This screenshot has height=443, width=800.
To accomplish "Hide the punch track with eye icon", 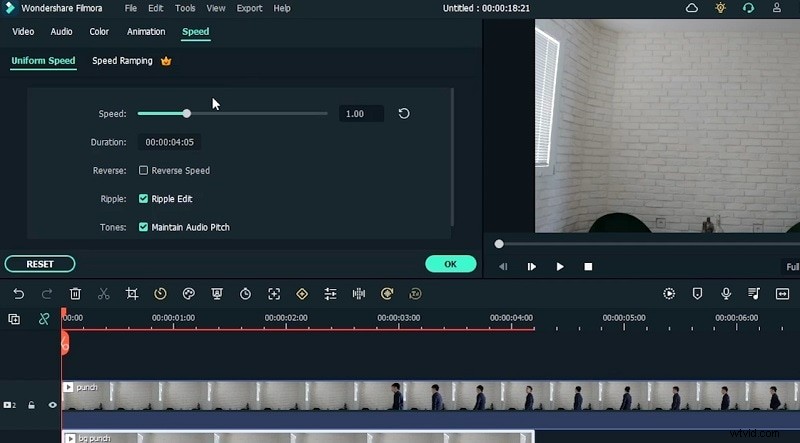I will (x=53, y=405).
